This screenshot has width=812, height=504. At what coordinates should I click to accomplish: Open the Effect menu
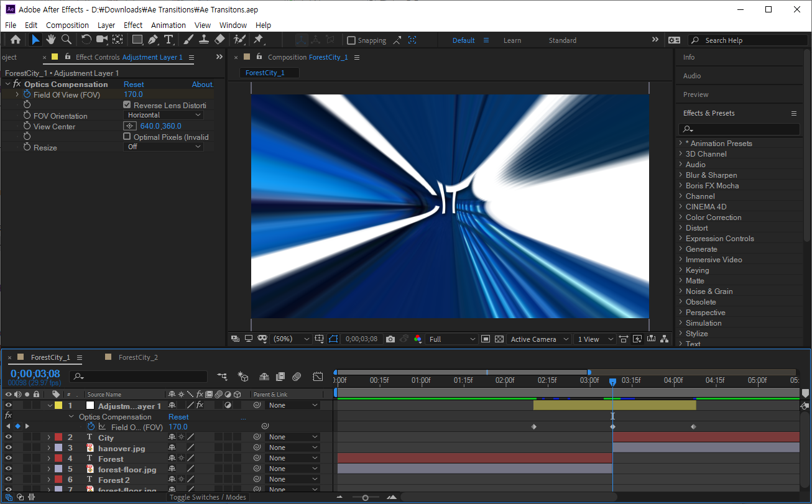[133, 25]
